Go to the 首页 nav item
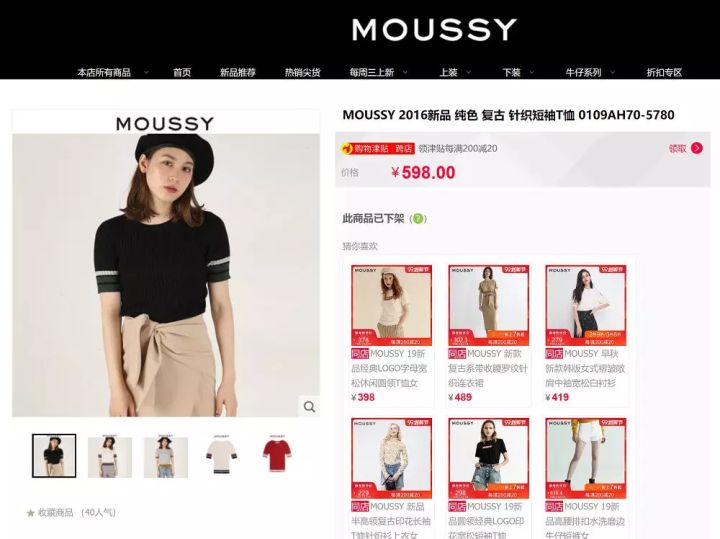Viewport: 720px width, 539px height. point(182,72)
